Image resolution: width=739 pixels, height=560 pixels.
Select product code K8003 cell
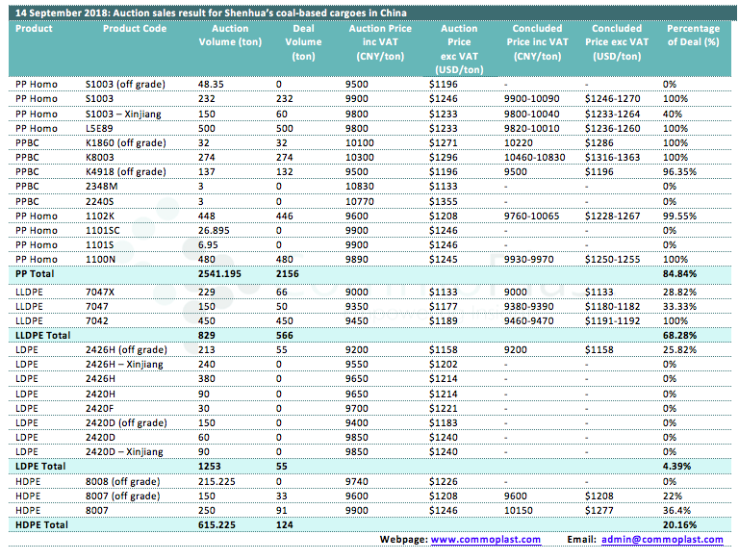coord(100,157)
